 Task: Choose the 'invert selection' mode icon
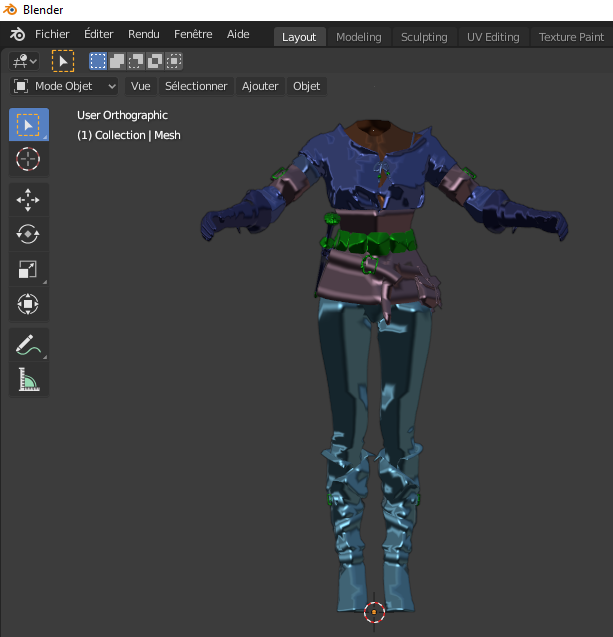[155, 61]
